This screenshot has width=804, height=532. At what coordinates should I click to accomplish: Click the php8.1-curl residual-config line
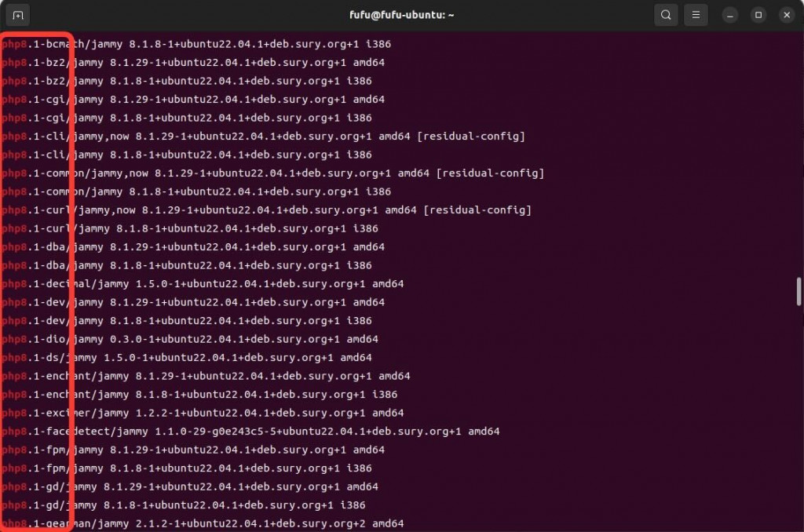coord(267,210)
